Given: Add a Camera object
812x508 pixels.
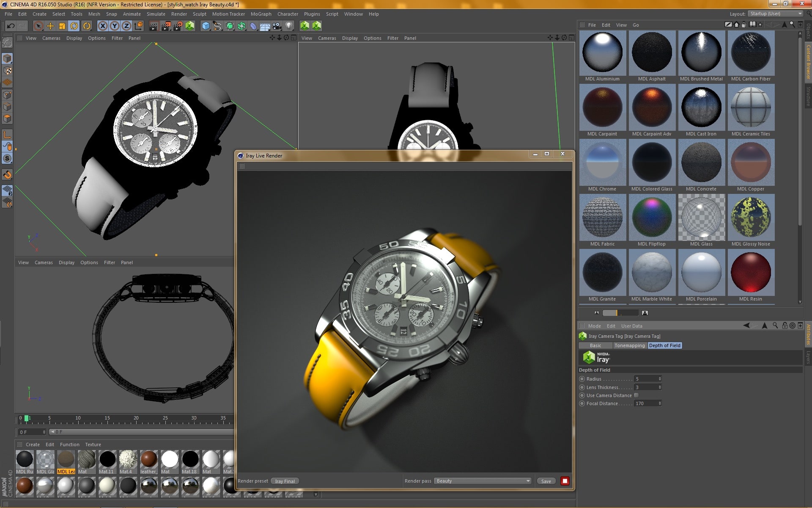Looking at the screenshot, I should (277, 26).
